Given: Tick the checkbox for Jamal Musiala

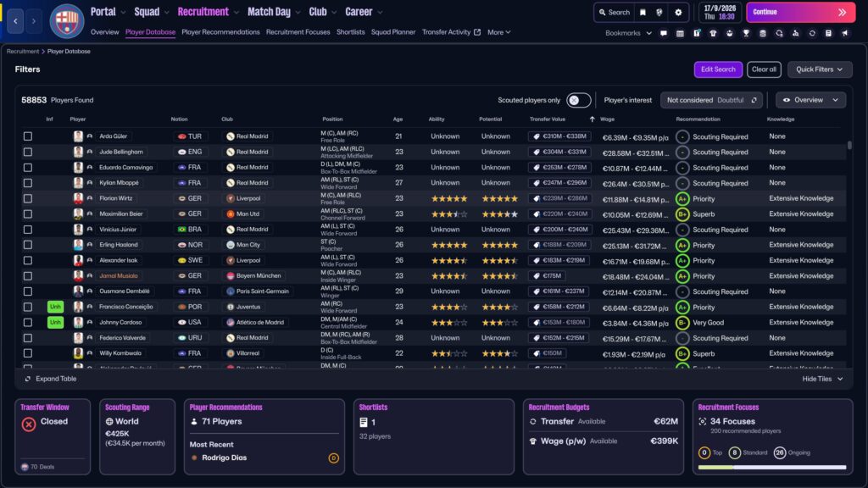Looking at the screenshot, I should 28,275.
